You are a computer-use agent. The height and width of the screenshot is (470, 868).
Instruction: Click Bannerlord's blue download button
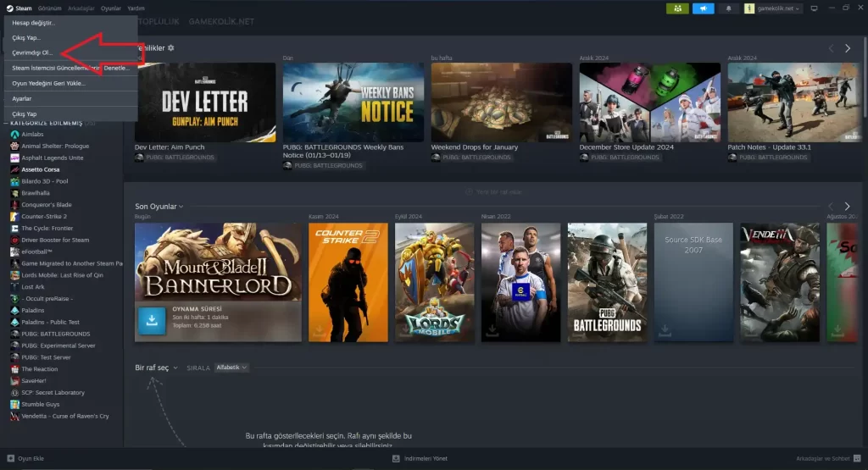[152, 321]
